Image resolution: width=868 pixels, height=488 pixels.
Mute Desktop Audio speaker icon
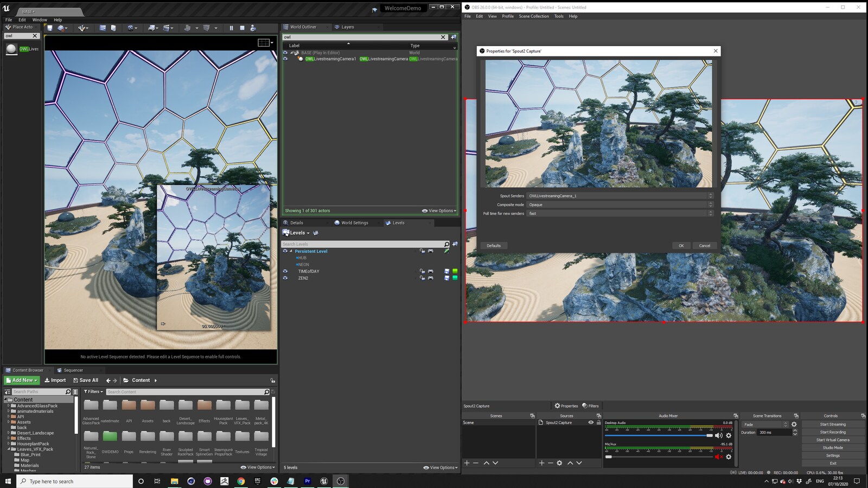coord(719,435)
